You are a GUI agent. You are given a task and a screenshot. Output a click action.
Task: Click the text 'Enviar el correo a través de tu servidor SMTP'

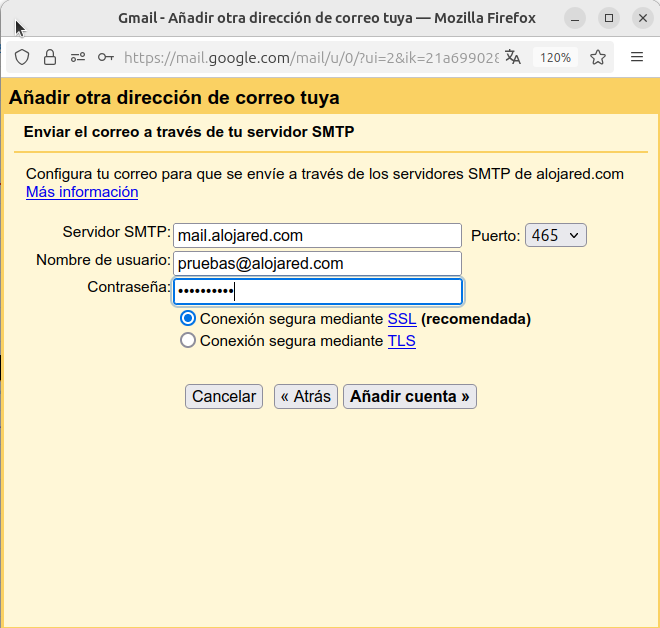189,132
